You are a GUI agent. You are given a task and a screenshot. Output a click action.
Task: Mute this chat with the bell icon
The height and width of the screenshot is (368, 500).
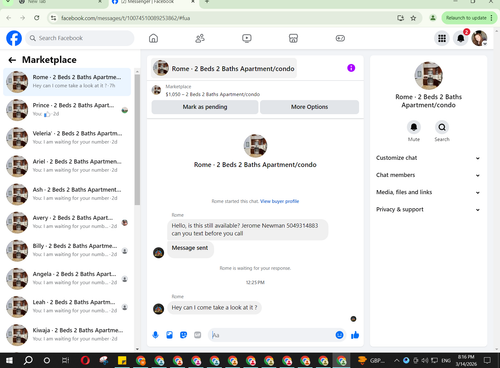point(414,127)
